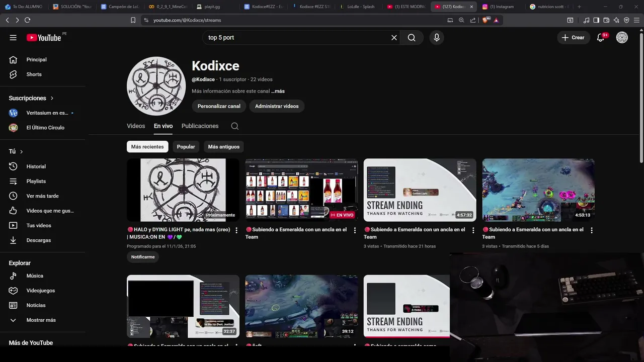This screenshot has height=362, width=644.
Task: Go to the YouTube logo home
Action: 44,38
